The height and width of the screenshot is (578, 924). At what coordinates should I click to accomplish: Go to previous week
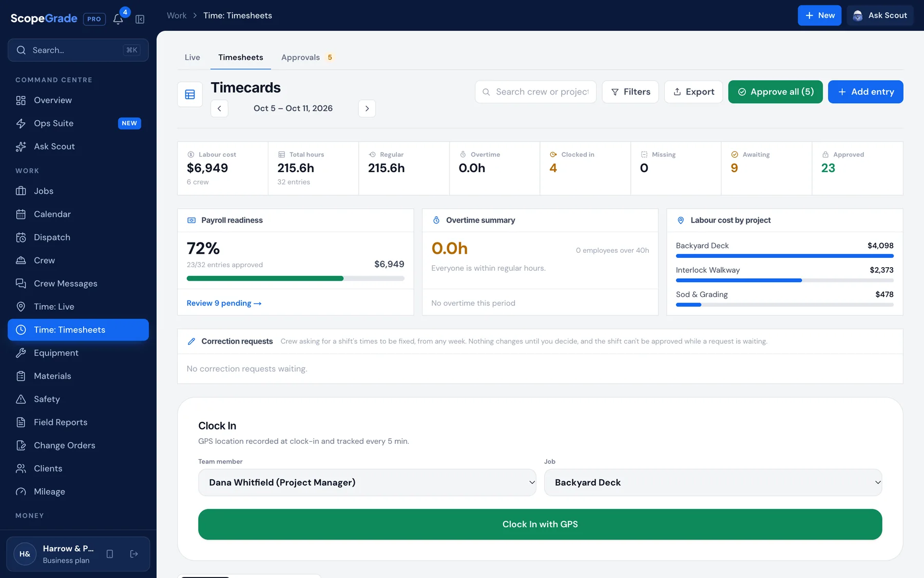[219, 108]
